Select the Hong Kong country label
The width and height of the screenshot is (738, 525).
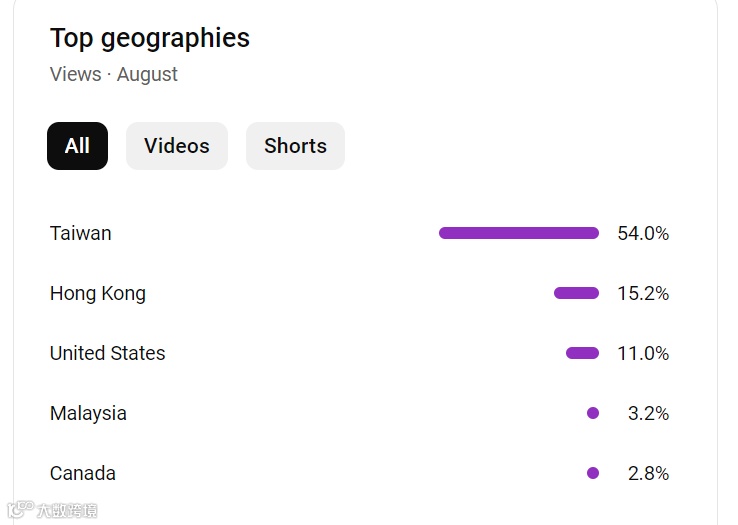[98, 293]
